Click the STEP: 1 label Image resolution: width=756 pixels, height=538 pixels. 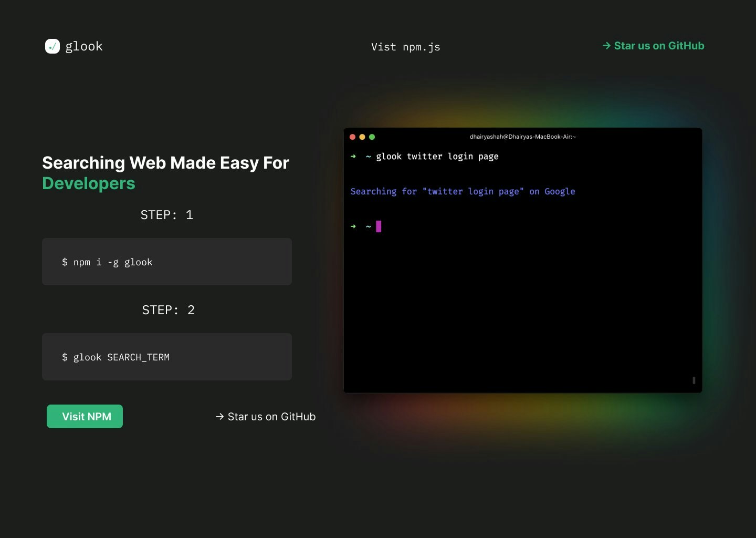[x=167, y=215]
